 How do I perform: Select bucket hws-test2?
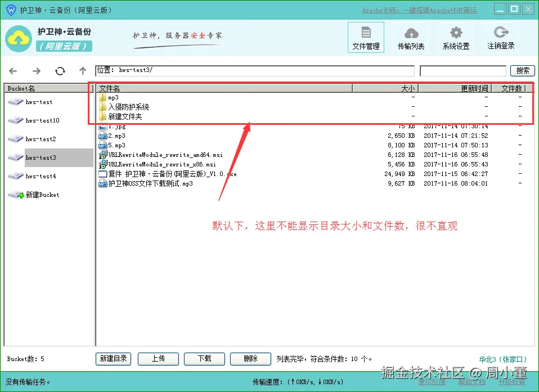41,139
